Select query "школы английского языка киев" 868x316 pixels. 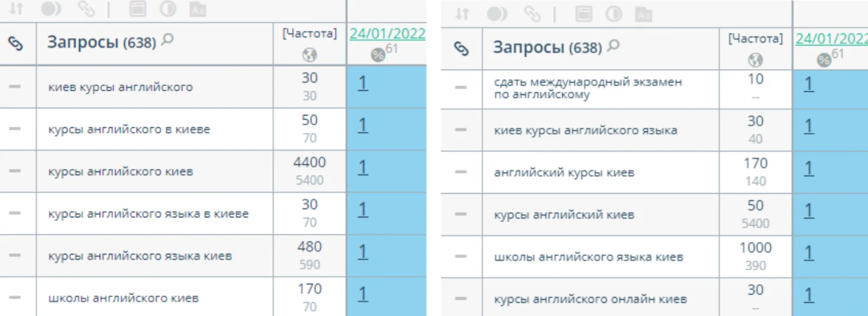coord(589,257)
